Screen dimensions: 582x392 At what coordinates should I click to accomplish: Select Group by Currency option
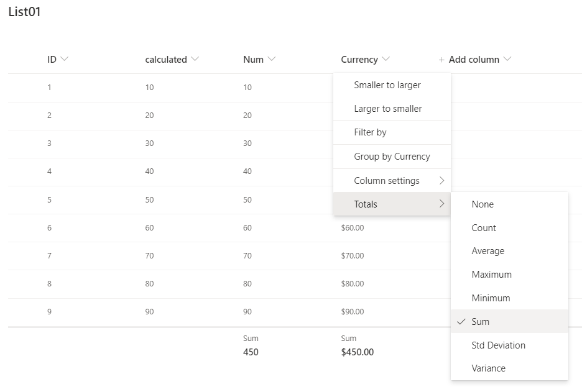pos(392,157)
